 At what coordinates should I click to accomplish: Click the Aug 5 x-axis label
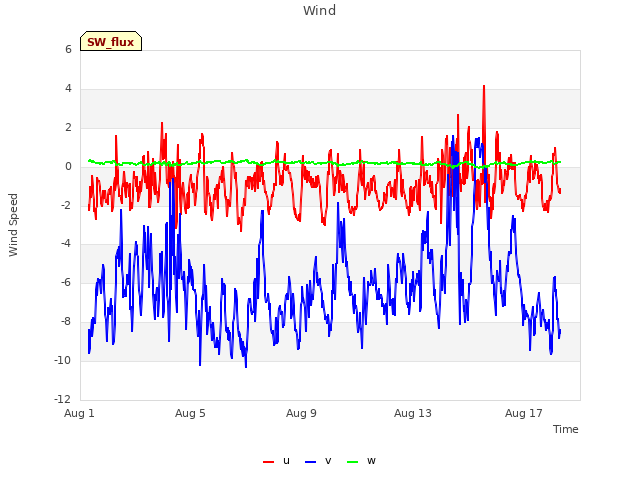point(190,413)
